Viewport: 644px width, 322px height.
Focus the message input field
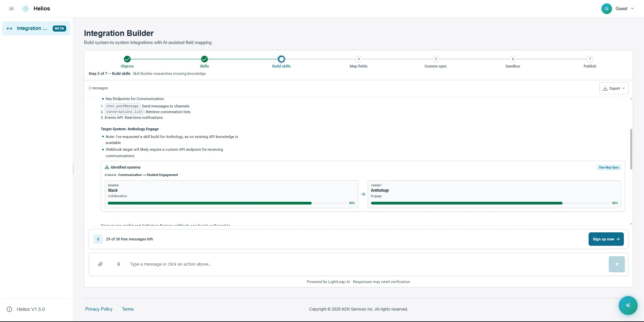click(366, 264)
